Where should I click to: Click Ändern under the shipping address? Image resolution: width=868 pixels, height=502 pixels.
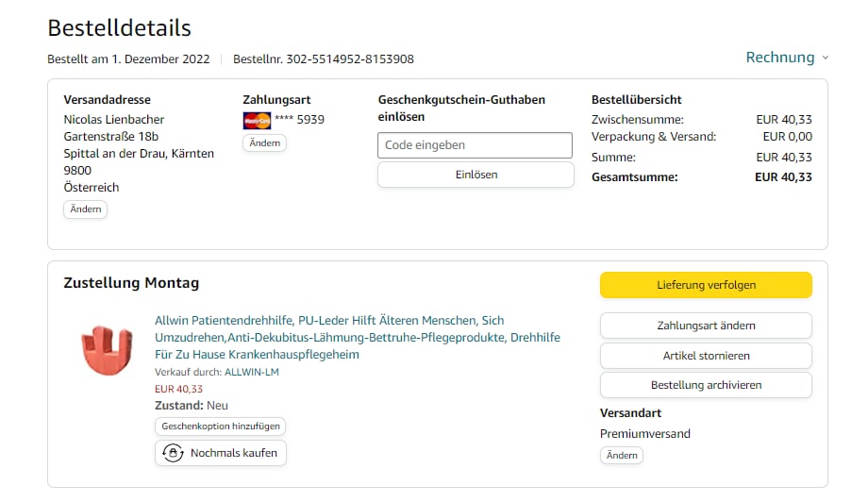86,209
